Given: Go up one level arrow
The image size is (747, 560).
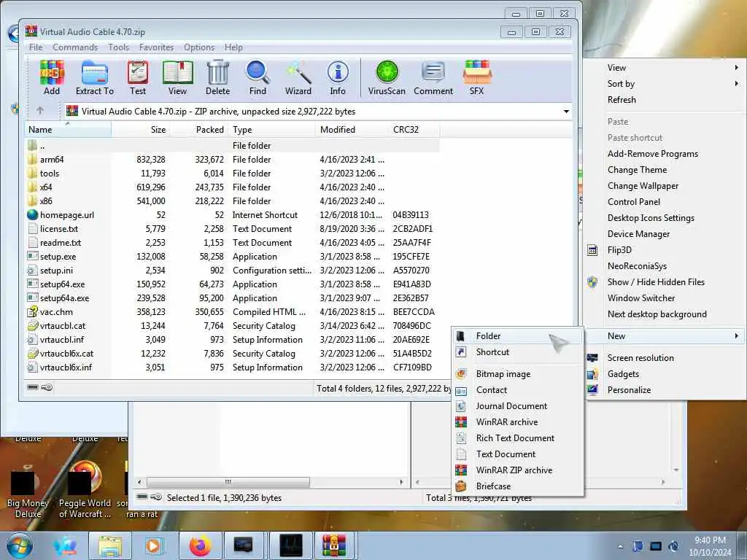Looking at the screenshot, I should click(x=40, y=111).
